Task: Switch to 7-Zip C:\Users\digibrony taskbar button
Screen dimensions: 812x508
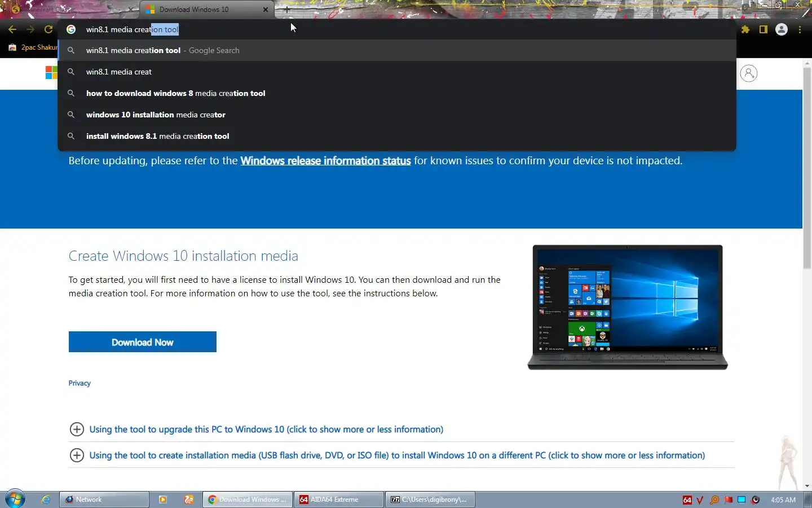Action: [430, 500]
